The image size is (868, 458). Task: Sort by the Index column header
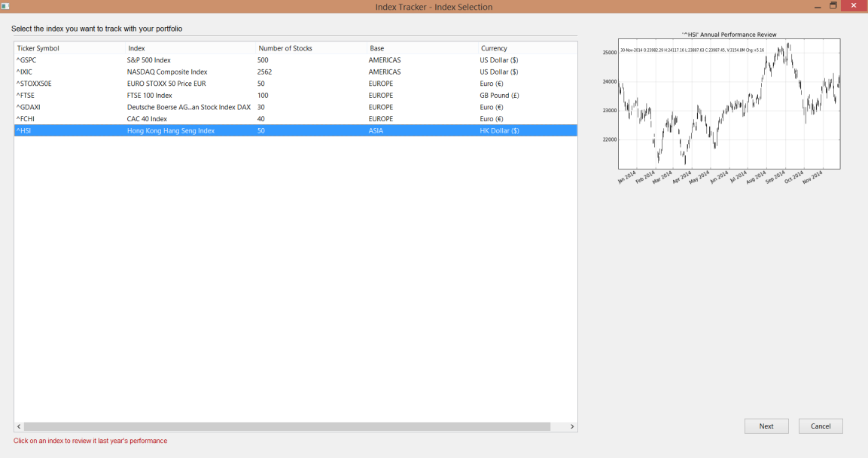click(190, 48)
